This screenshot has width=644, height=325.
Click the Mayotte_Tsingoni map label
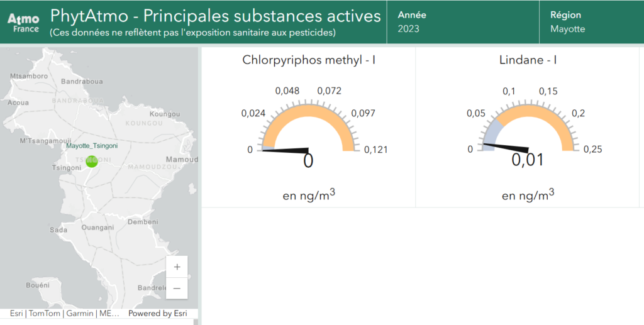(92, 146)
